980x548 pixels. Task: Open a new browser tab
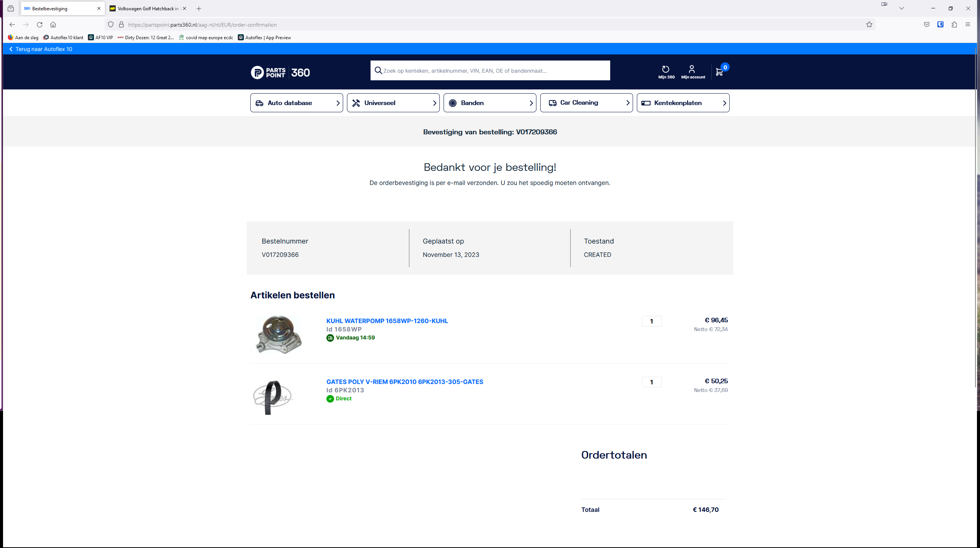point(199,8)
